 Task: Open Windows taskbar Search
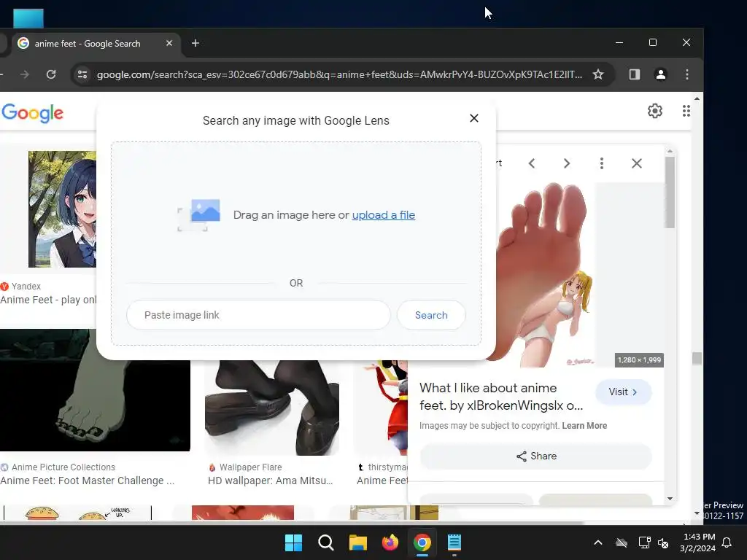click(326, 542)
